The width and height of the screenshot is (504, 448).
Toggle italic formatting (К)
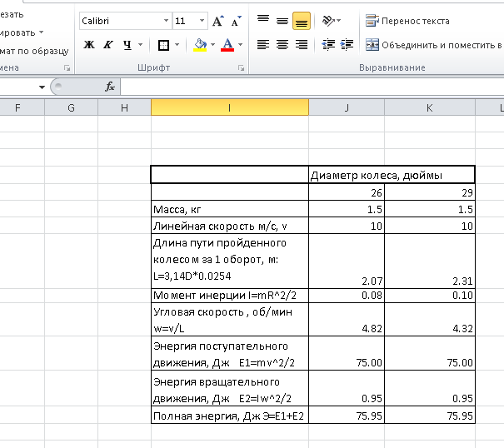[108, 45]
